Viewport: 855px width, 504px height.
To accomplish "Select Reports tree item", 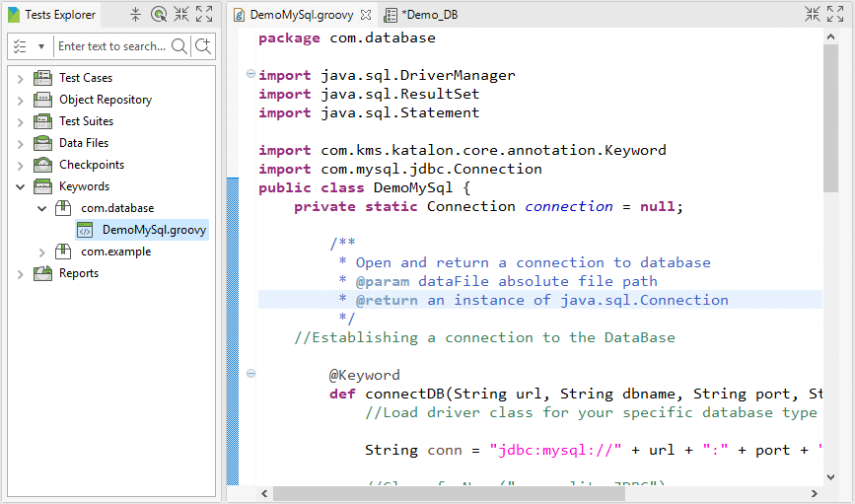I will pyautogui.click(x=79, y=273).
